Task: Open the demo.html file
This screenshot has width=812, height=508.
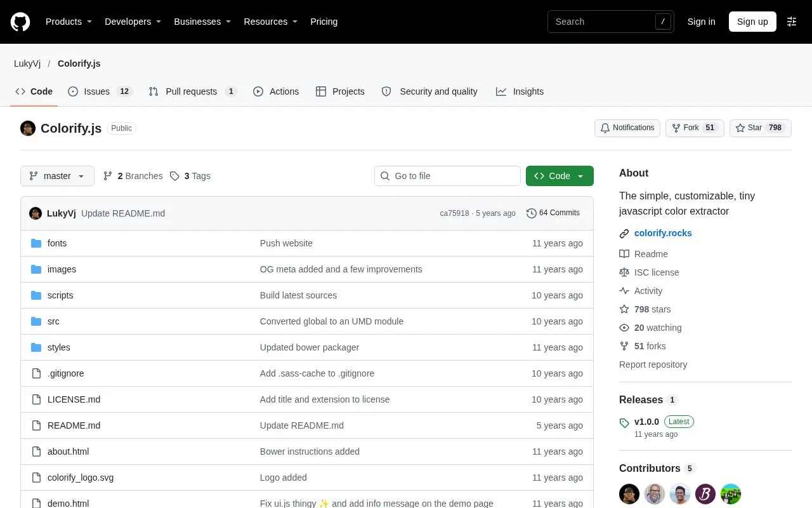Action: click(x=68, y=503)
